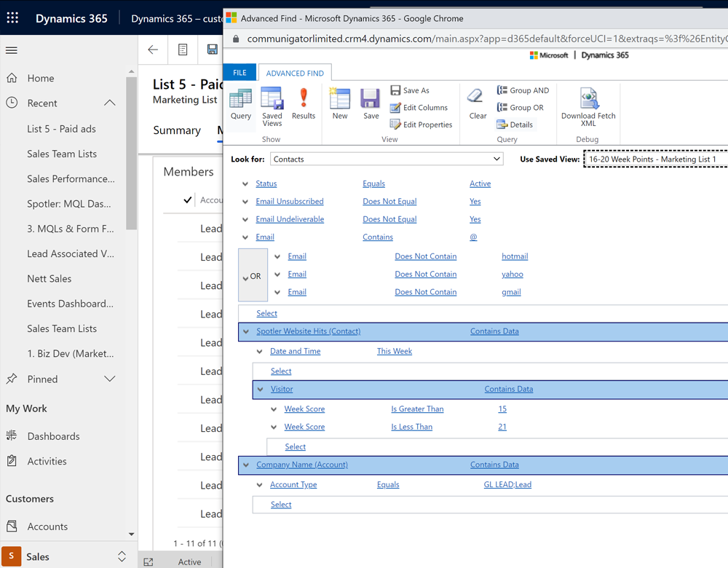
Task: Click the browser address bar URL
Action: (486, 39)
